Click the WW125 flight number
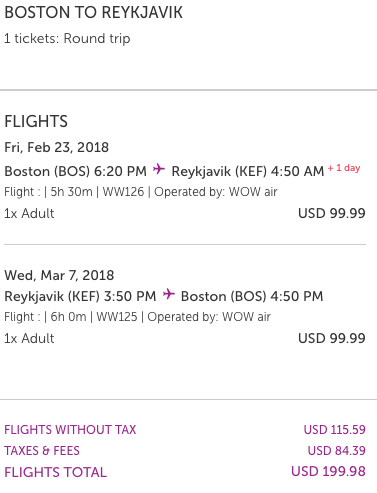The image size is (377, 493). (117, 317)
